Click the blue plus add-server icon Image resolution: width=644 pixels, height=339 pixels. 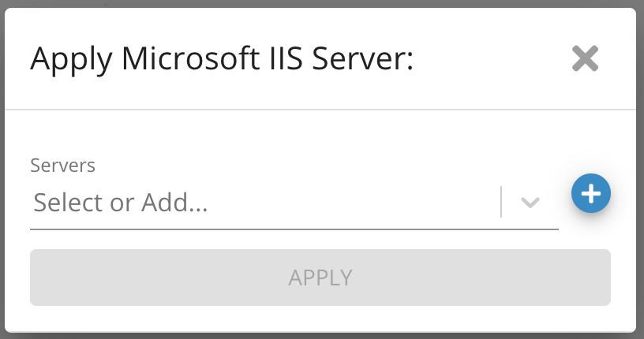pos(591,193)
